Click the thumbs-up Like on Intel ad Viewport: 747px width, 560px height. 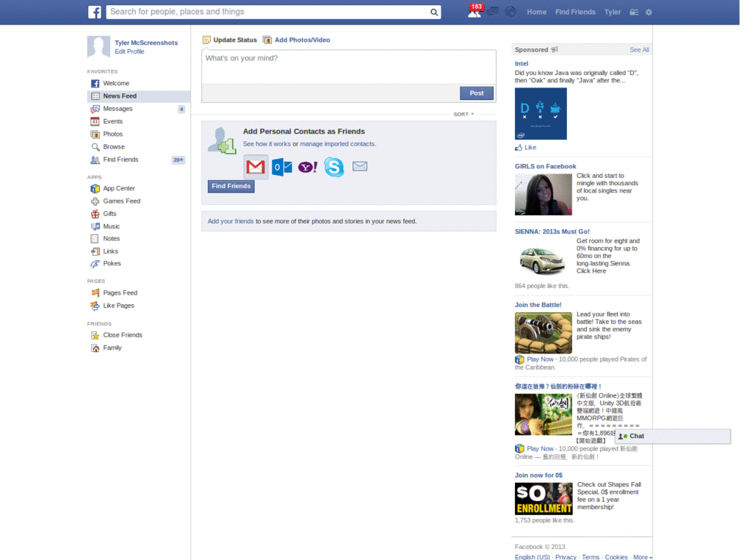tap(525, 147)
